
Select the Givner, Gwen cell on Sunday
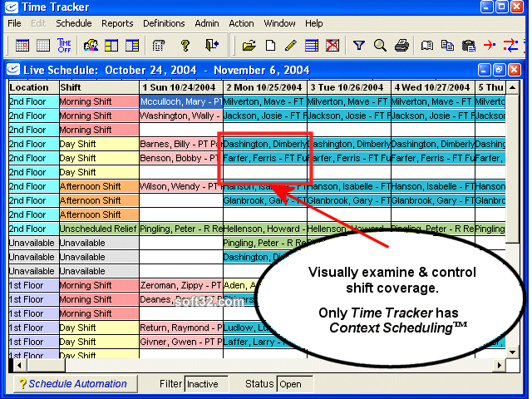(x=181, y=342)
